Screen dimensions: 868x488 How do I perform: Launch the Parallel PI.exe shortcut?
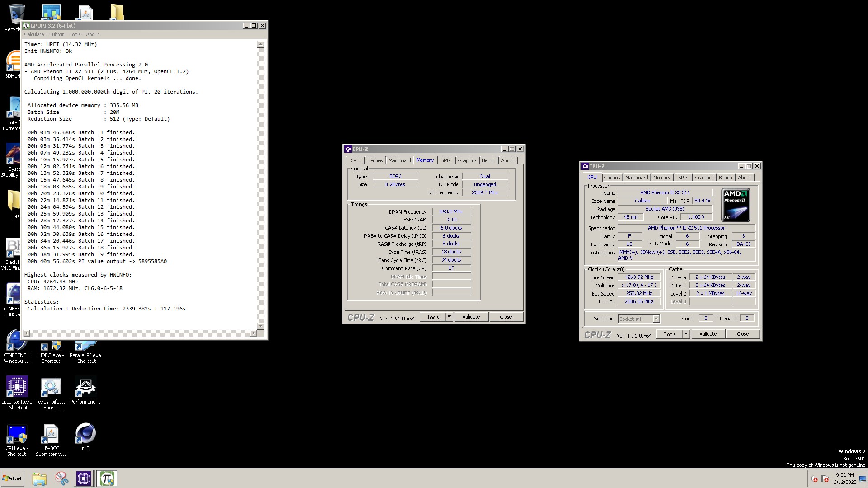click(85, 352)
